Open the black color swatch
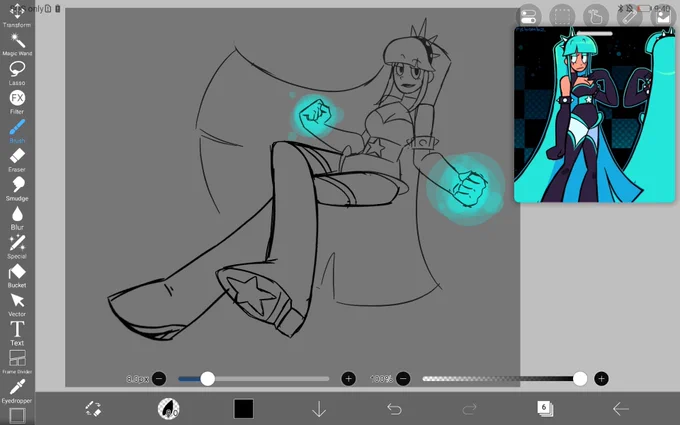Viewport: 680px width, 425px height. click(x=244, y=409)
